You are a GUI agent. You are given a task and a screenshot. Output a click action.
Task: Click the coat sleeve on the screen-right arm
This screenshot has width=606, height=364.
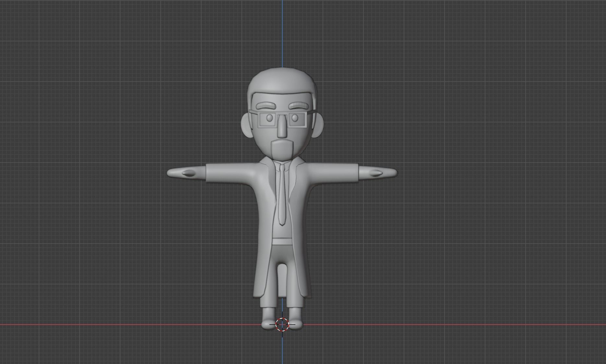tap(334, 173)
